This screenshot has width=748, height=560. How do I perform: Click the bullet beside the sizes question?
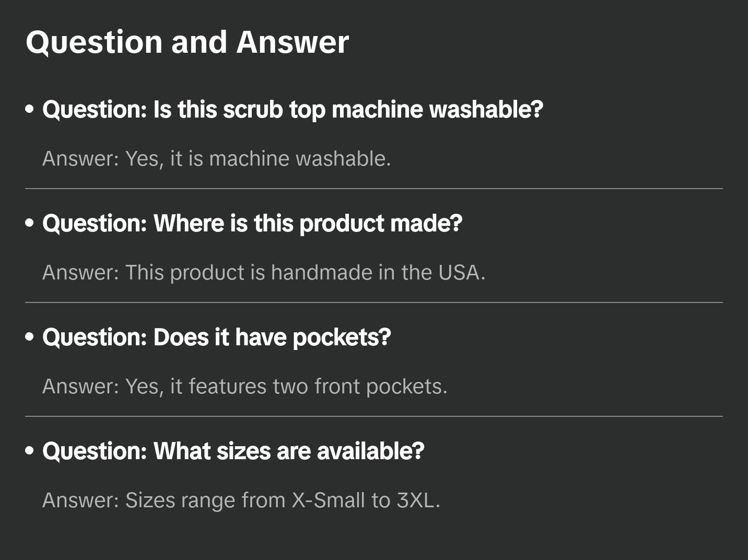point(29,451)
